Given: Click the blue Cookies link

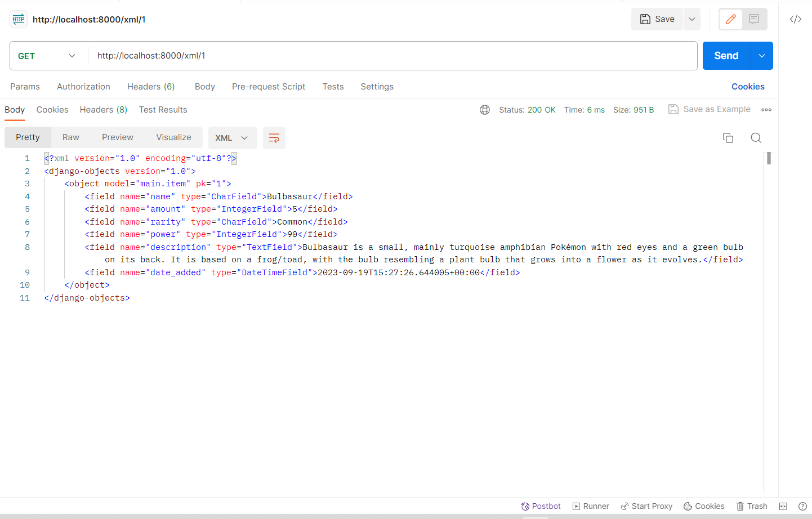Looking at the screenshot, I should 748,87.
